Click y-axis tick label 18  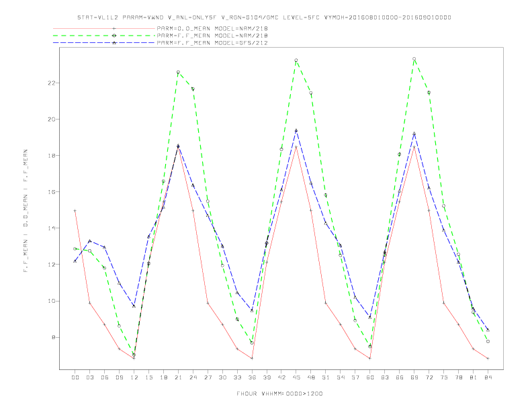click(52, 156)
